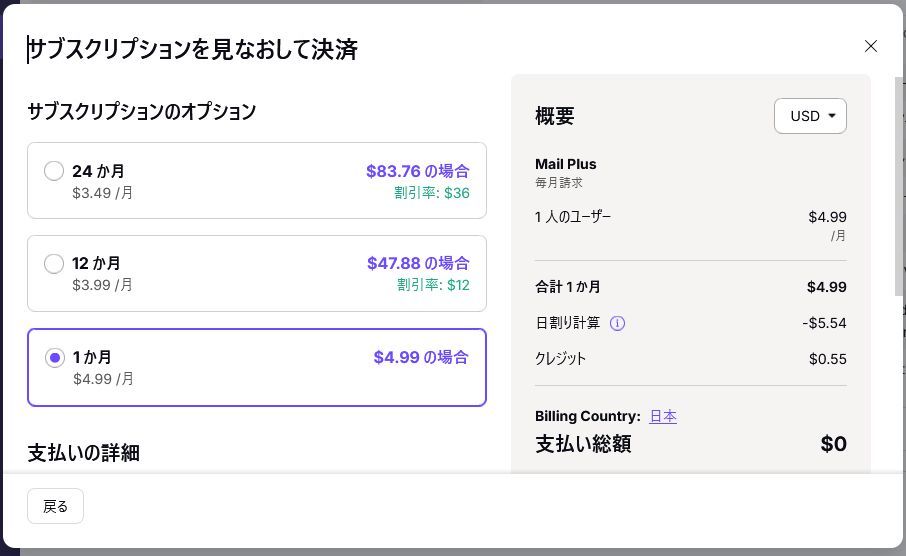Image resolution: width=906 pixels, height=556 pixels.
Task: Click the 割引率: $12 discount label
Action: click(433, 285)
